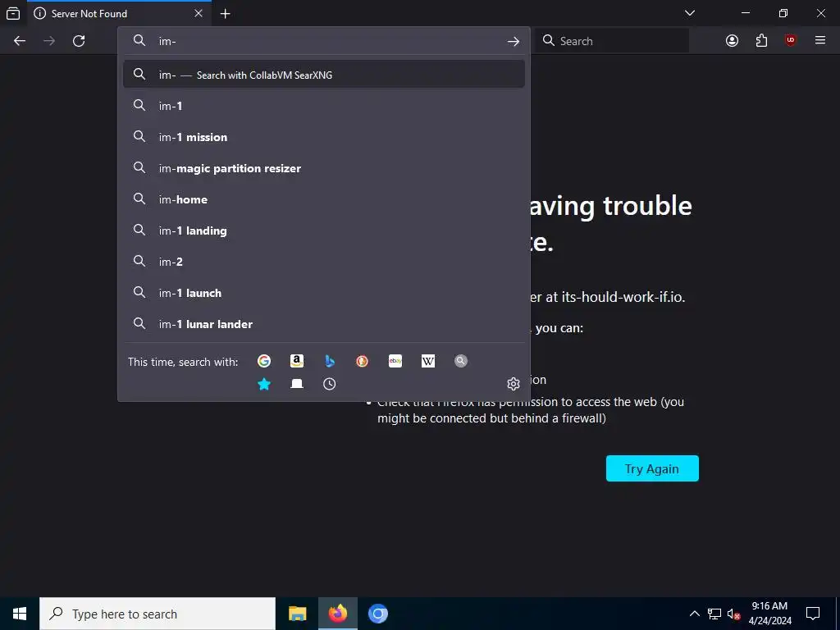
Task: Choose the im-1 launch suggestion
Action: (x=323, y=293)
